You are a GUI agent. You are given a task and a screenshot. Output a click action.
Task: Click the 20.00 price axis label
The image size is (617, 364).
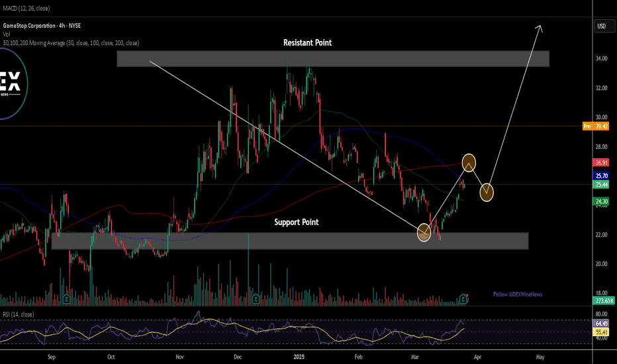pos(601,264)
